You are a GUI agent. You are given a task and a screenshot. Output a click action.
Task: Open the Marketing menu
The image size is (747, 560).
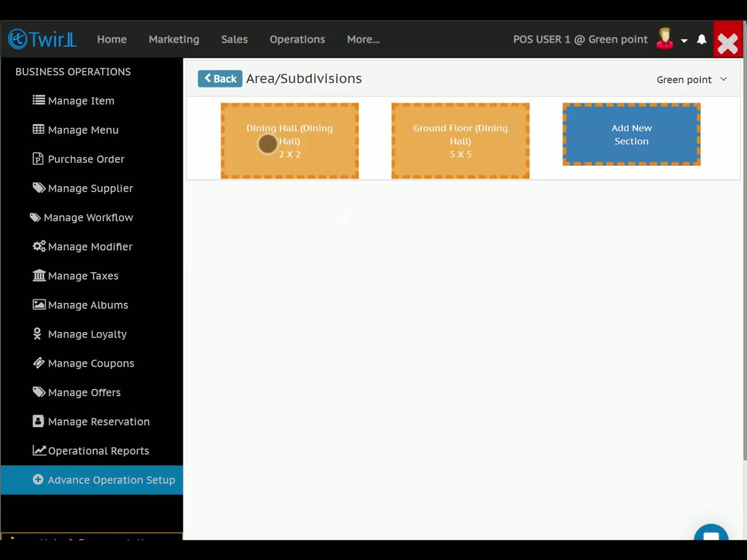coord(174,39)
